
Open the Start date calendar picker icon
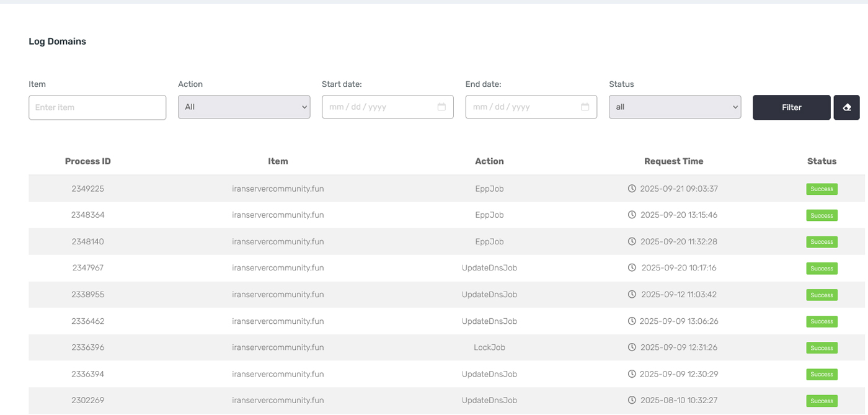441,107
